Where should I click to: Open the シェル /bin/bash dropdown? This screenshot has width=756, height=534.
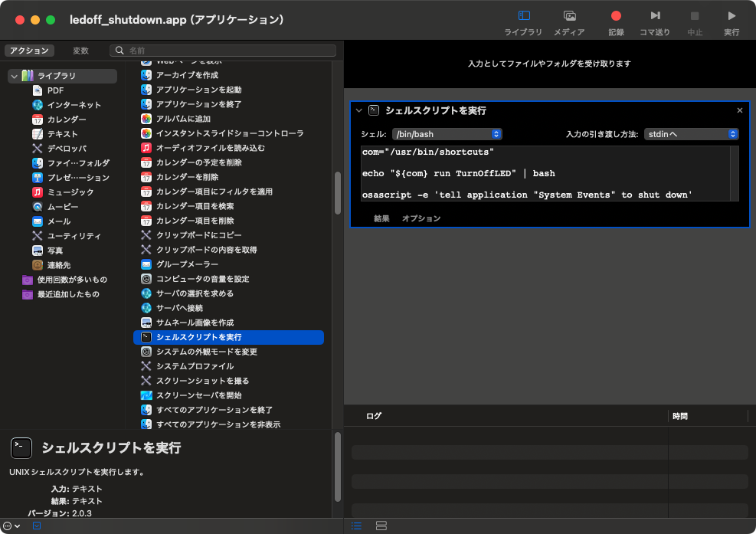click(447, 134)
